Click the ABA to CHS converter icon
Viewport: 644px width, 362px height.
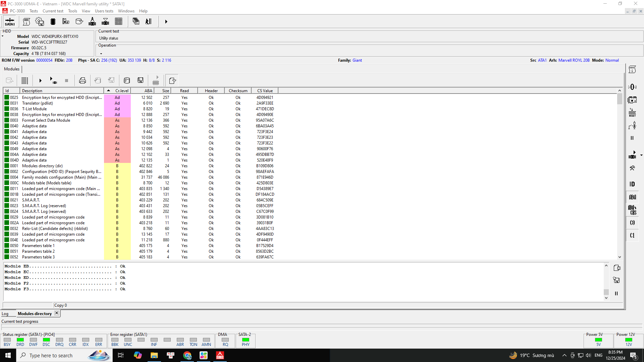(x=632, y=210)
